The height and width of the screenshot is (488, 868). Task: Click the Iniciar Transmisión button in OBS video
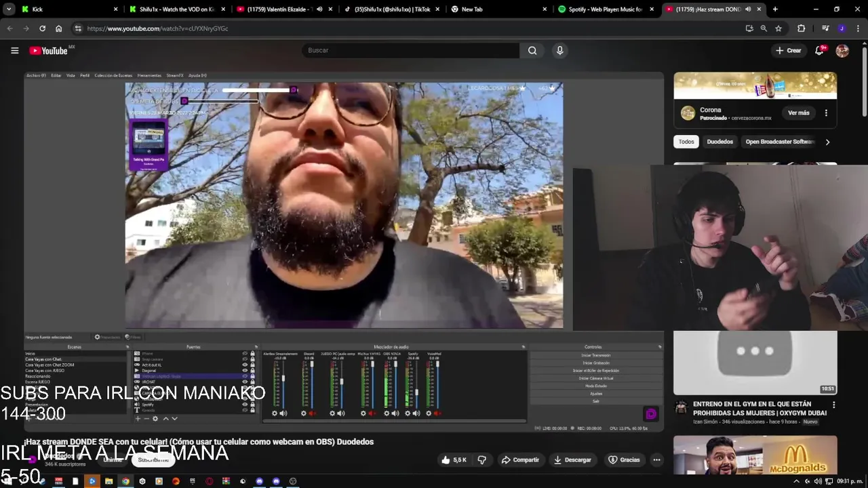click(x=596, y=355)
